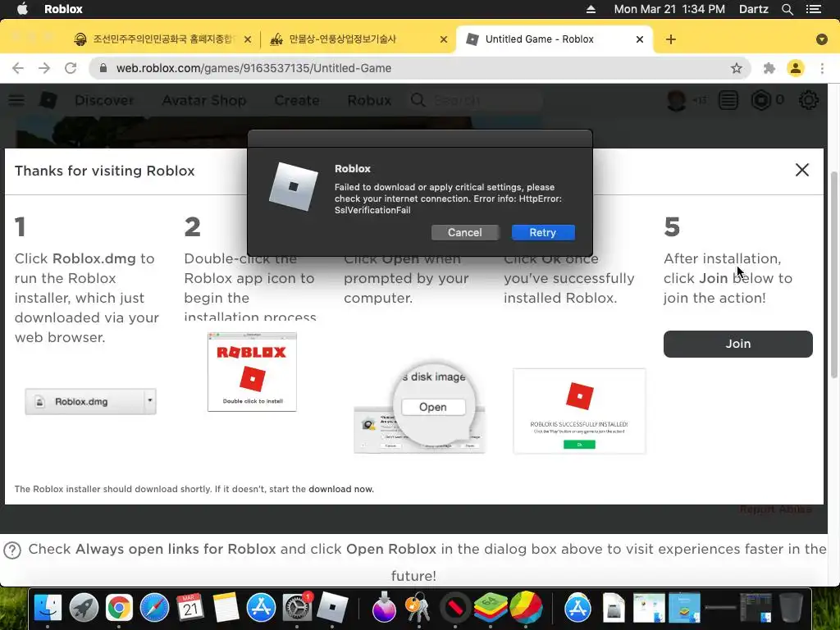Click the Roblox search field
Image resolution: width=840 pixels, height=630 pixels.
point(477,100)
